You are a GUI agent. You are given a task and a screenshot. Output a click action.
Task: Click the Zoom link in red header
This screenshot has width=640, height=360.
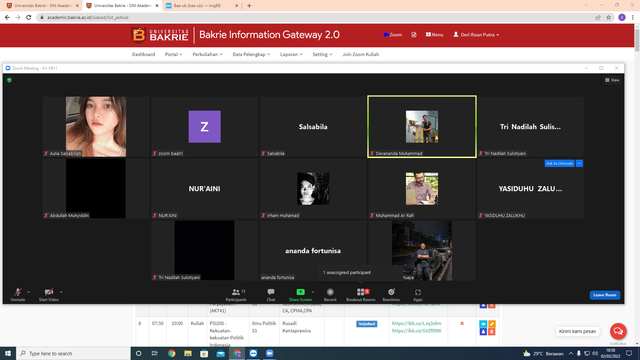(393, 35)
